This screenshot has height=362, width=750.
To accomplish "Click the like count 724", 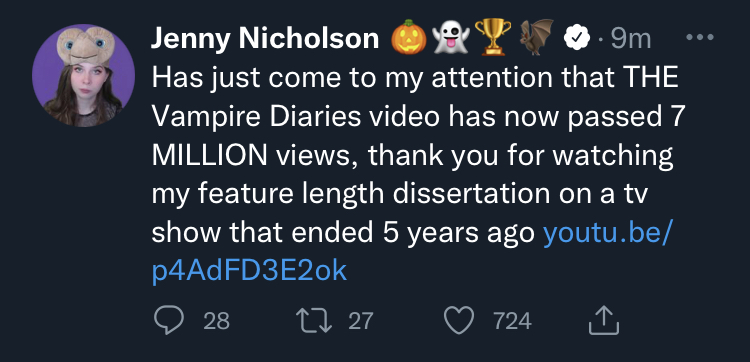I will pyautogui.click(x=512, y=321).
